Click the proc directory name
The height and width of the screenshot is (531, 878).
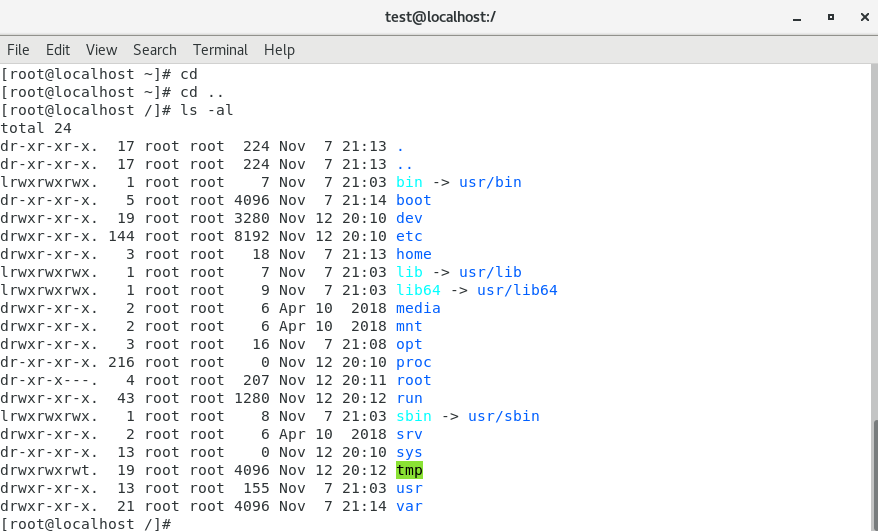(414, 362)
